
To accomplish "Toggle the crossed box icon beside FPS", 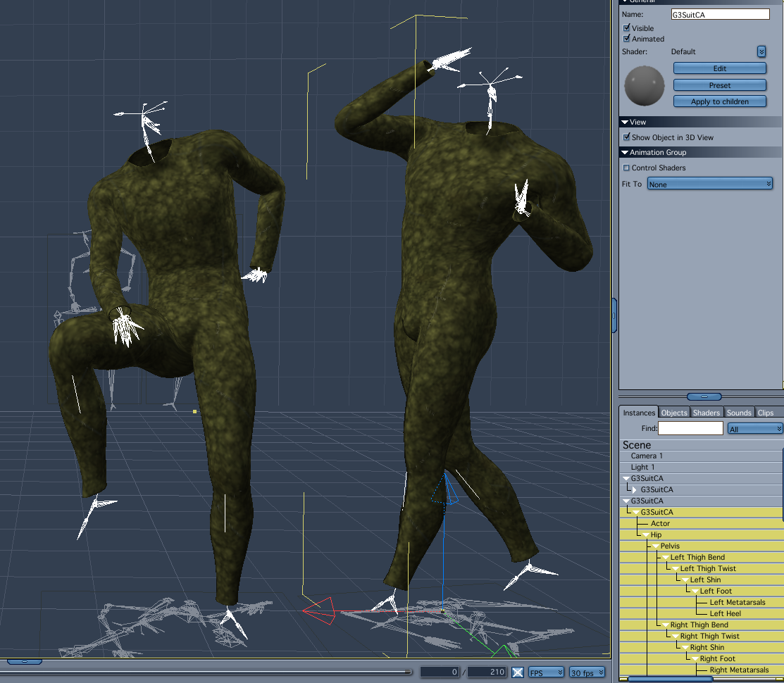I will pyautogui.click(x=518, y=672).
